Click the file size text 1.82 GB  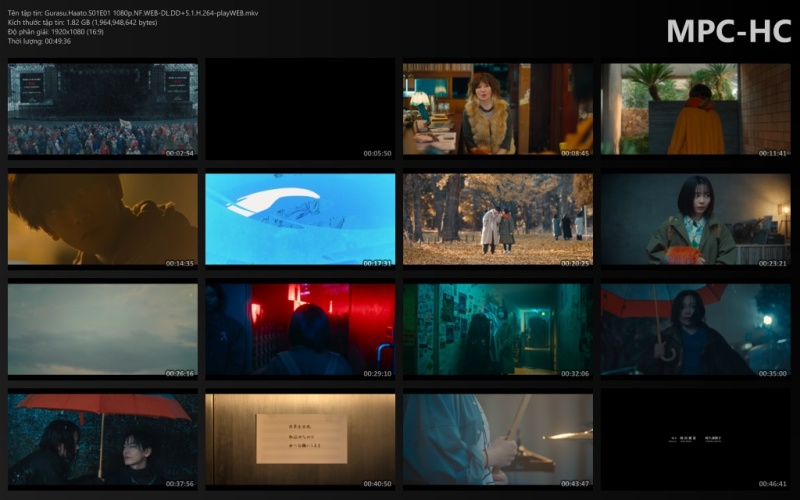coord(78,22)
